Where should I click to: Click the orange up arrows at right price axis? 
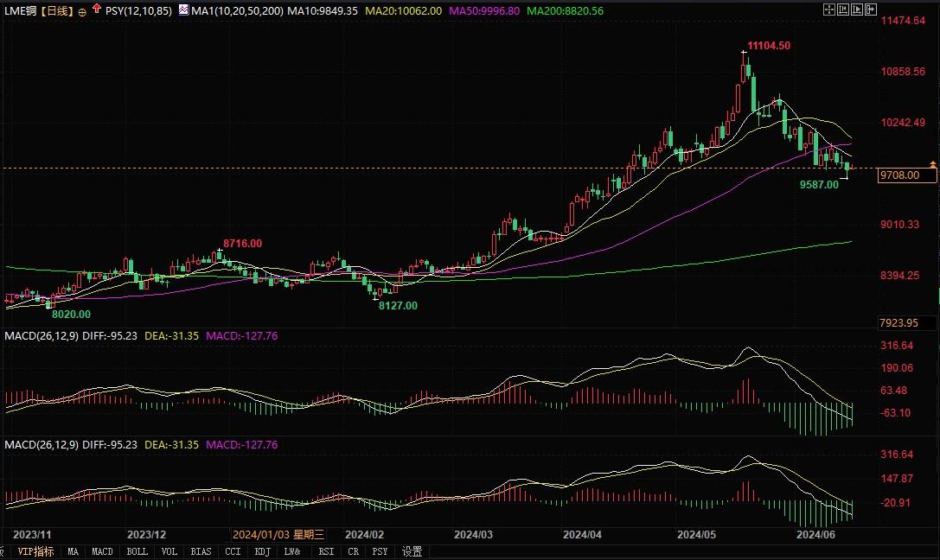(x=933, y=164)
